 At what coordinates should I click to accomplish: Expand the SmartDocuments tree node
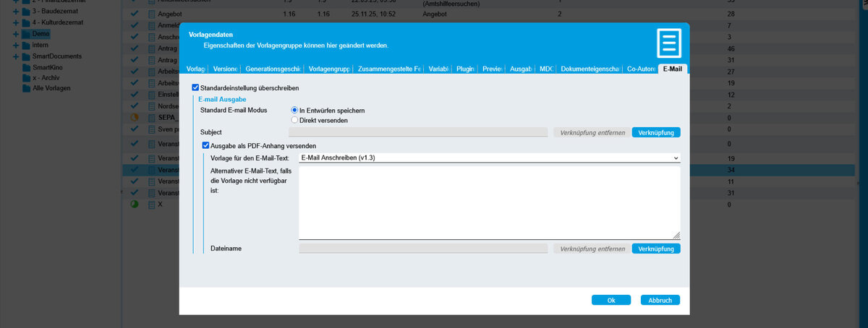click(x=16, y=56)
